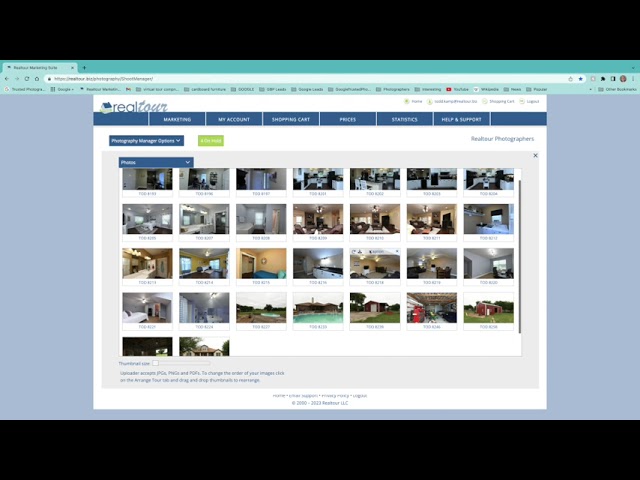This screenshot has width=640, height=480.
Task: Open a new tab with the plus icon
Action: point(84,68)
